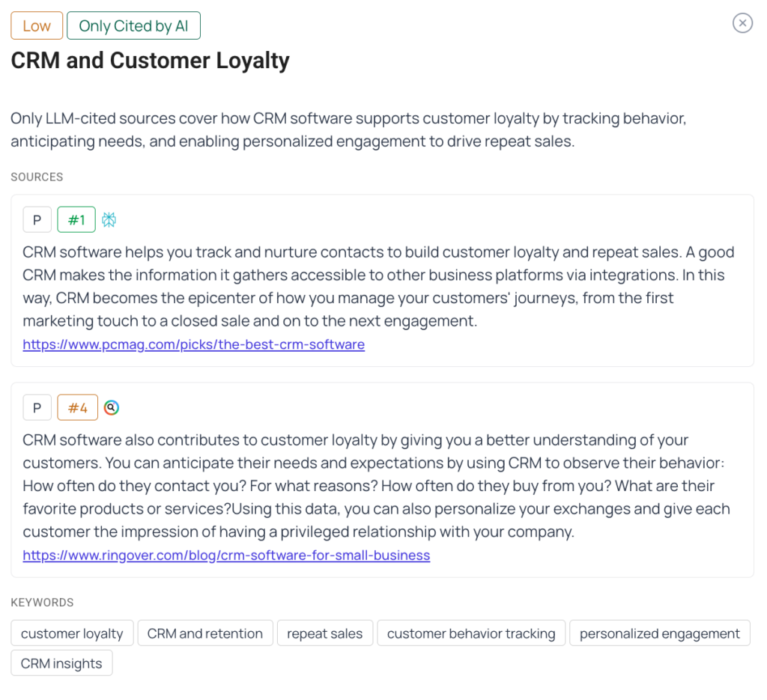Click the Low priority tag
Viewport: 767px width, 700px height.
tap(37, 26)
